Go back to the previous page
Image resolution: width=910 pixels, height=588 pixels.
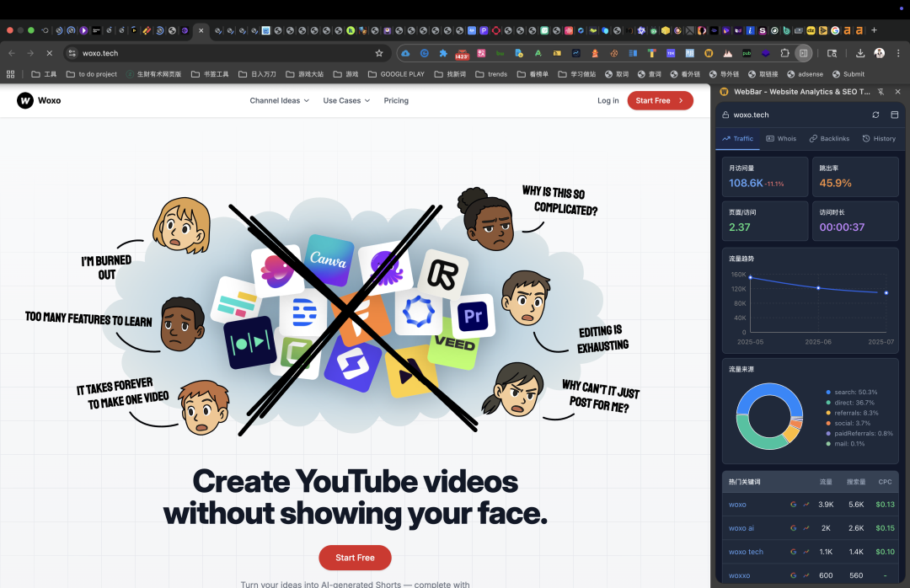12,53
